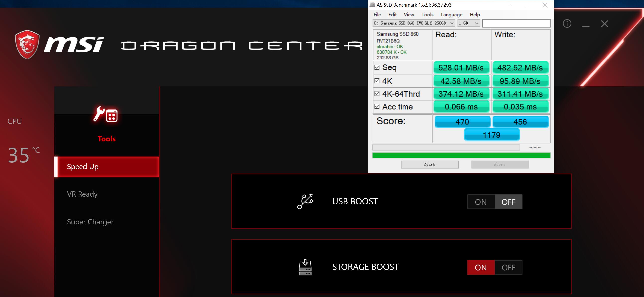This screenshot has width=644, height=297.
Task: Click the empty text field beside 1 GB
Action: tap(516, 23)
